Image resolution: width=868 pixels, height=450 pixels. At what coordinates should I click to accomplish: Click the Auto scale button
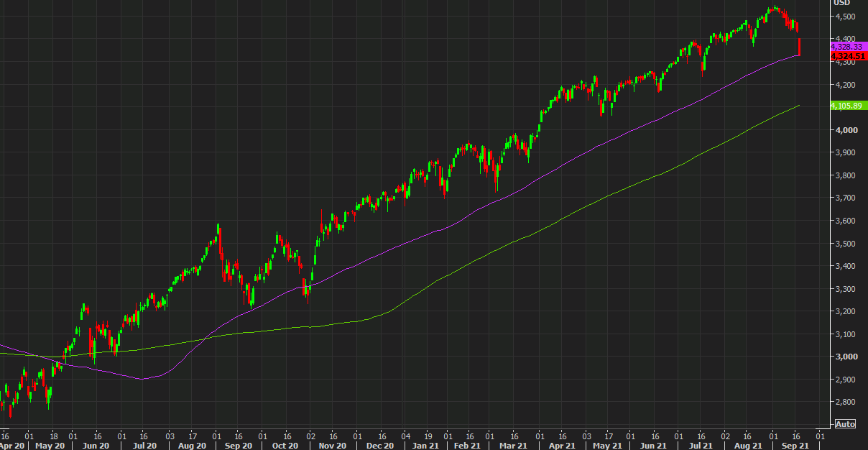click(x=845, y=424)
